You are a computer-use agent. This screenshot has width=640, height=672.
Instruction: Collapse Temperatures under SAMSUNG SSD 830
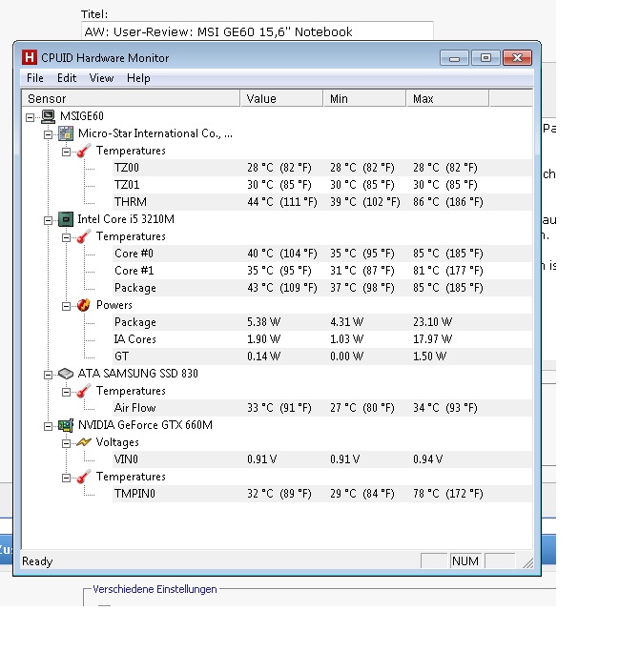click(x=66, y=392)
